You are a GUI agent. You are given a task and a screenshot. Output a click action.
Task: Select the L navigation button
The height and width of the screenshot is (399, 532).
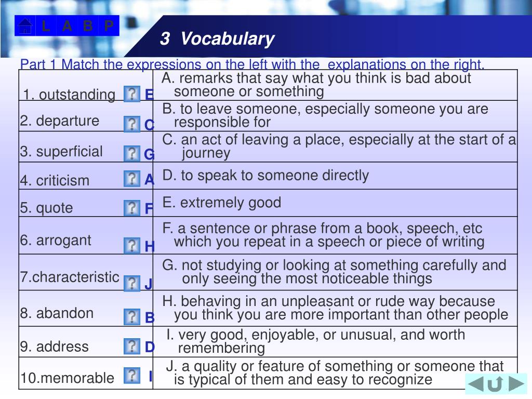pos(46,26)
